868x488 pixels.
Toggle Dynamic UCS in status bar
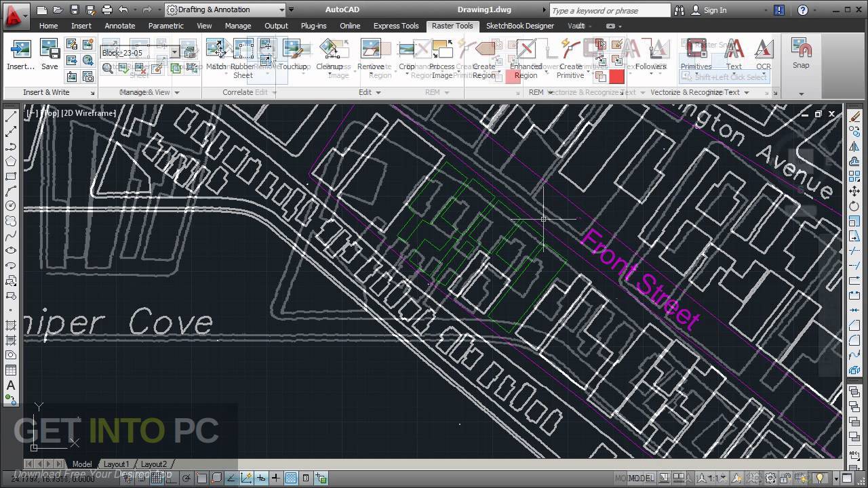tap(246, 478)
